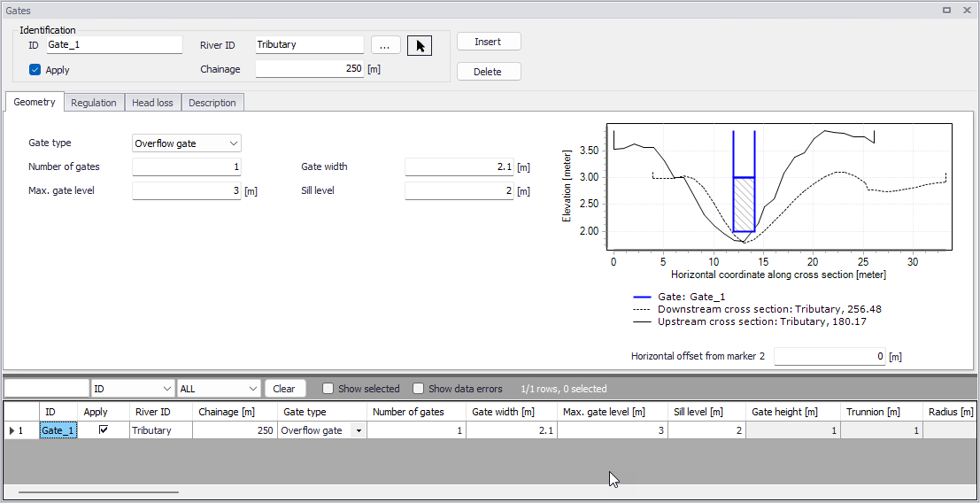Click the Clear filter button
This screenshot has height=503, width=980.
284,389
